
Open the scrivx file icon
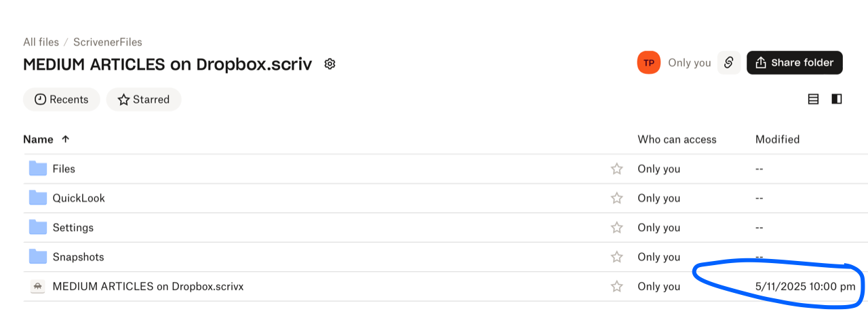pyautogui.click(x=38, y=287)
